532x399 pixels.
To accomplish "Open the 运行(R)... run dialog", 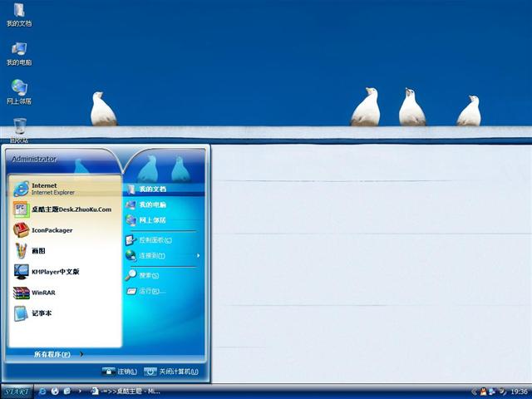I will [152, 291].
